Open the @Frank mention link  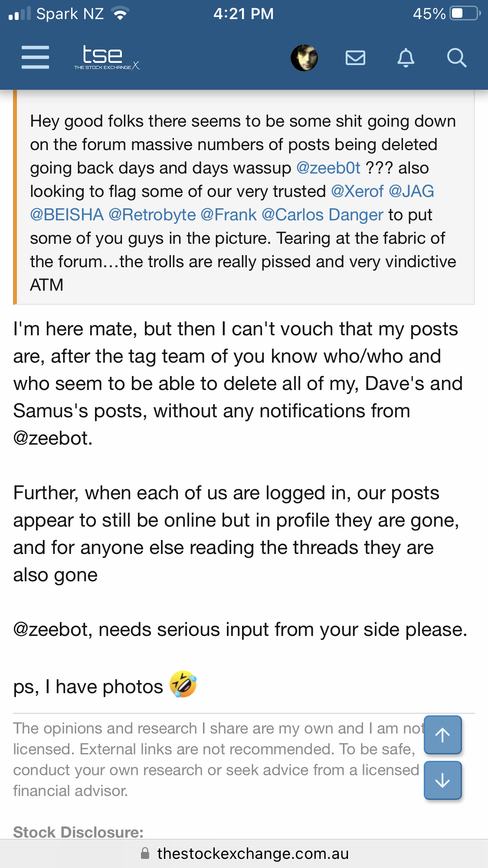click(229, 215)
